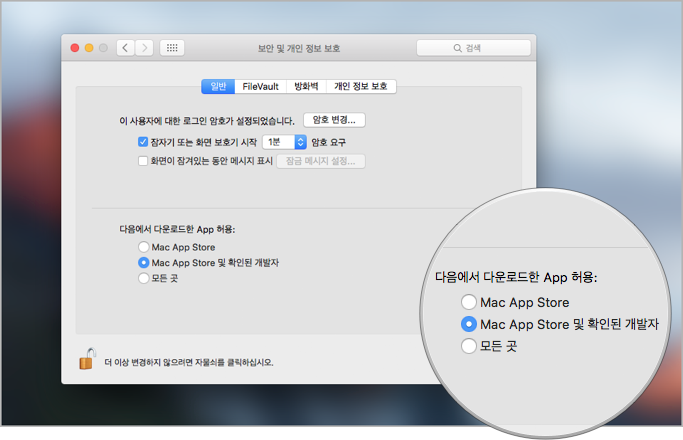683x440 pixels.
Task: Close the window with red button
Action: coord(75,48)
